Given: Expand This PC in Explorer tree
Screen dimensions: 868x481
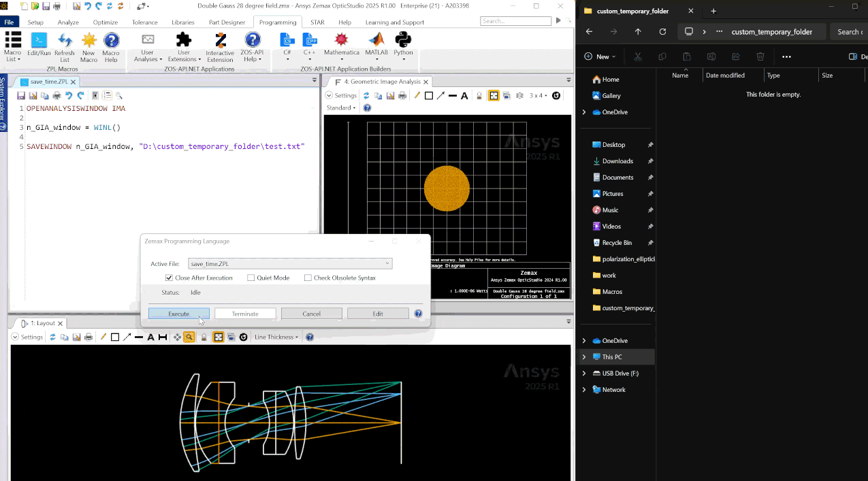Looking at the screenshot, I should click(x=583, y=357).
